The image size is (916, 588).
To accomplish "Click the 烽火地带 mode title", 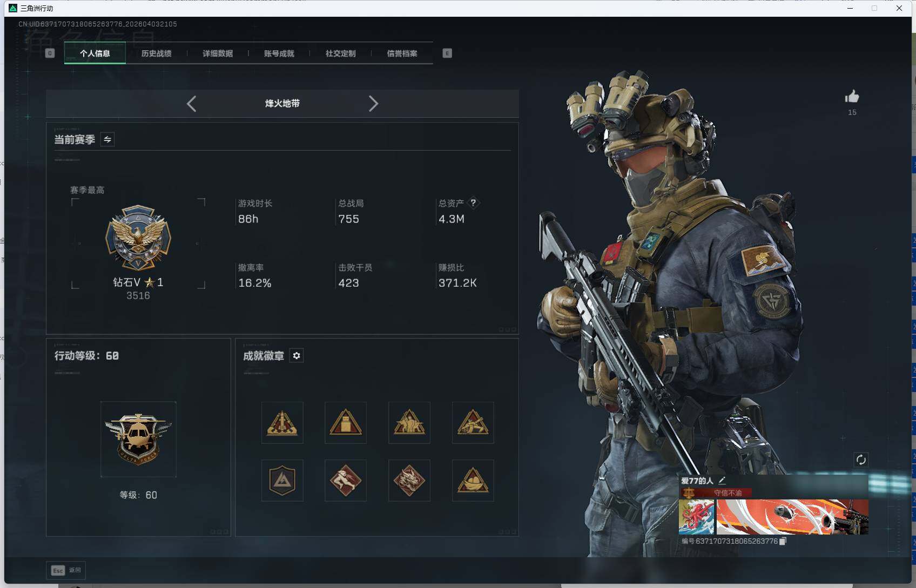I will pos(282,104).
